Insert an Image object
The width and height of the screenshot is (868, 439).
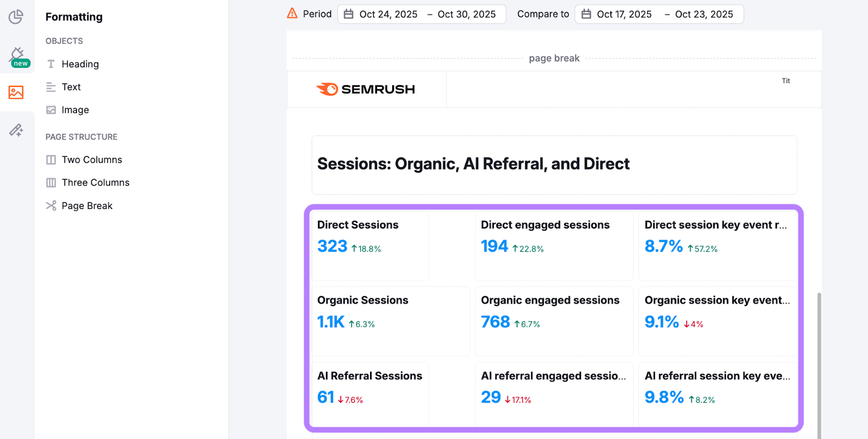point(75,110)
